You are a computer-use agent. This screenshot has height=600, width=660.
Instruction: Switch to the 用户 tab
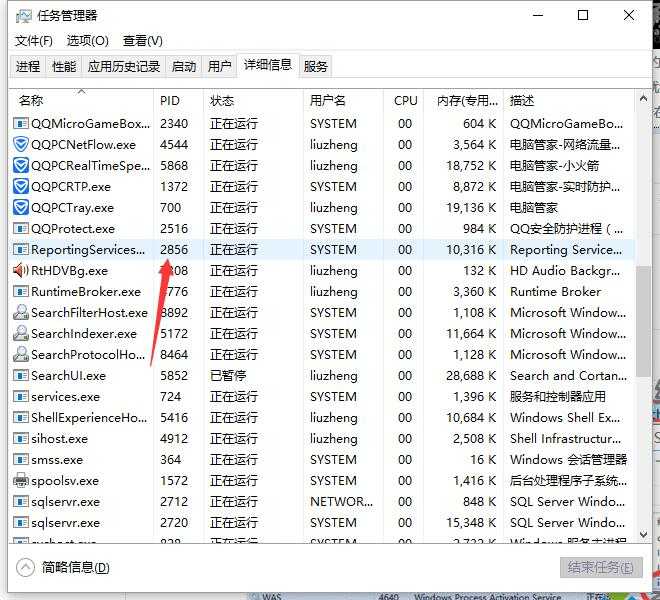tap(220, 67)
